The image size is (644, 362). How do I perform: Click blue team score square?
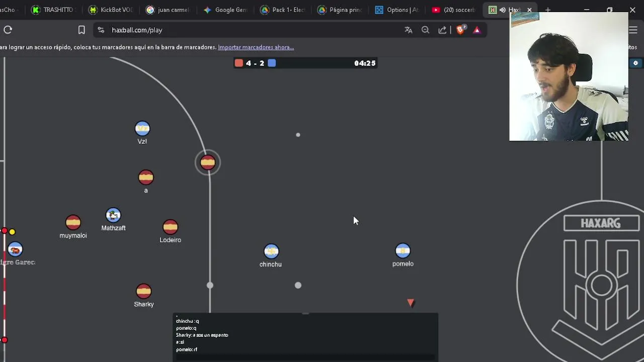[x=272, y=63]
